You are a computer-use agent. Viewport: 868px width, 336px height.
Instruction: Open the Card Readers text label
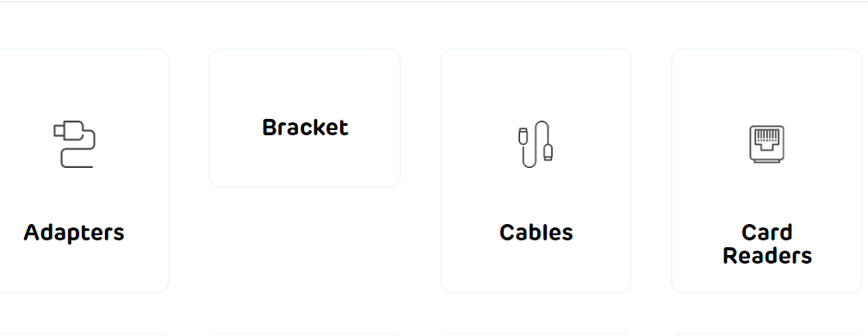767,244
